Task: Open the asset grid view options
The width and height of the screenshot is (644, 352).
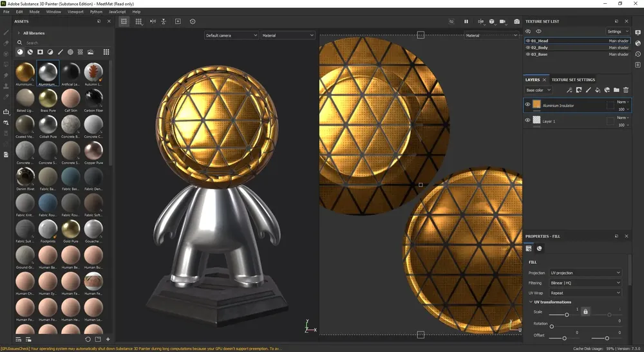Action: coord(106,52)
